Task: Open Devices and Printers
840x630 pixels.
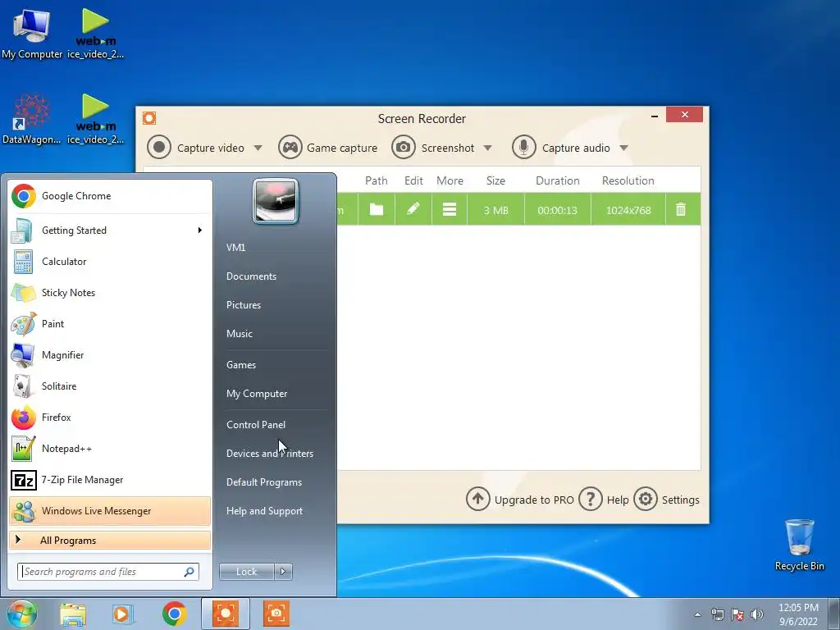Action: (x=269, y=453)
